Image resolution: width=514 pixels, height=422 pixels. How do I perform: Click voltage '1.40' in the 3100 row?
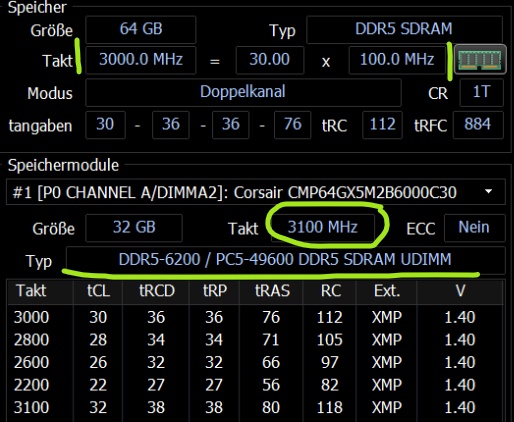point(460,407)
